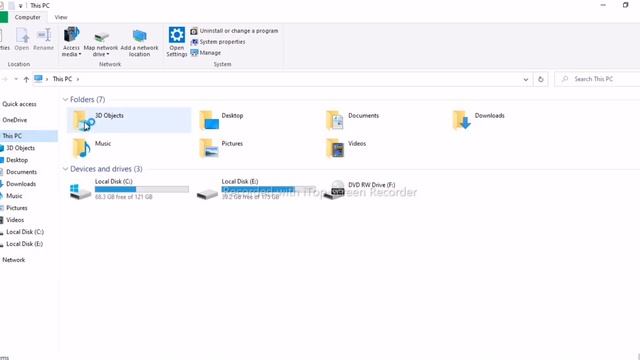Select Local Disk (C:) drive icon
The width and height of the screenshot is (640, 360).
[x=80, y=191]
